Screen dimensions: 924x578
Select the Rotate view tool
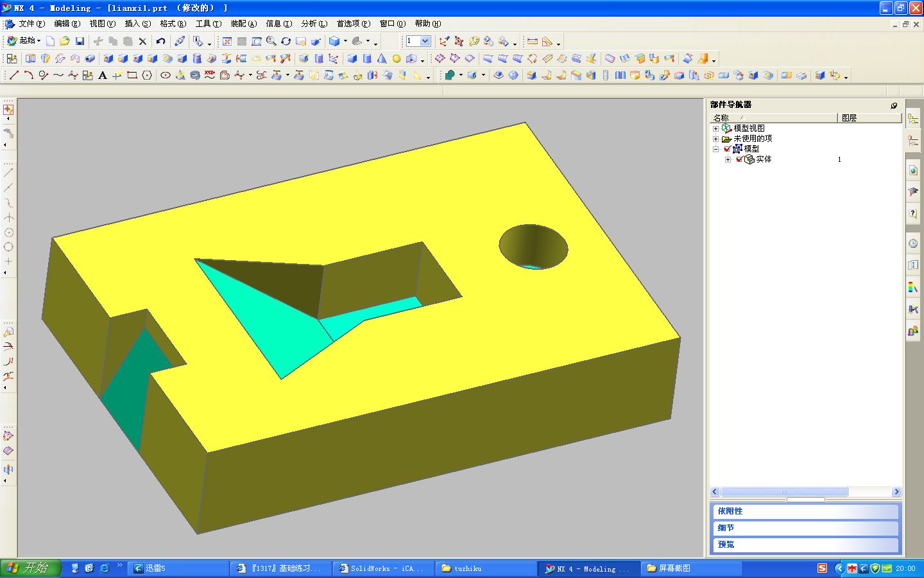click(286, 41)
